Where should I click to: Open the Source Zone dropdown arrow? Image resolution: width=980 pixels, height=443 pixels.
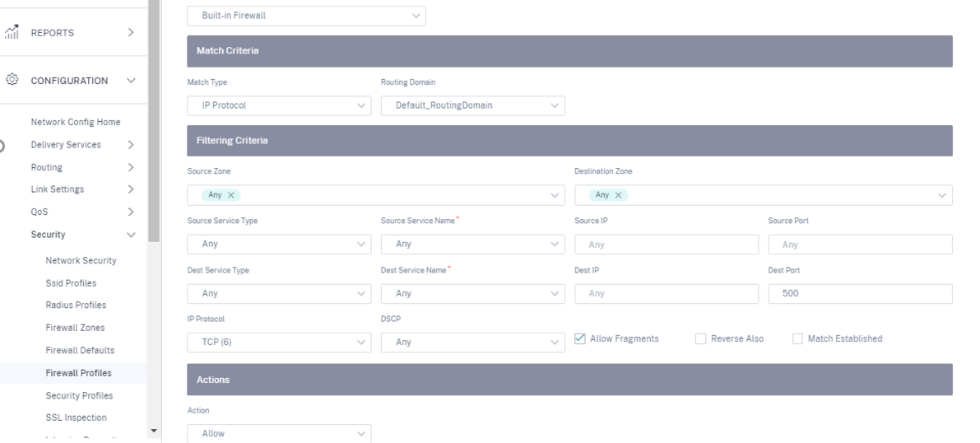[555, 195]
